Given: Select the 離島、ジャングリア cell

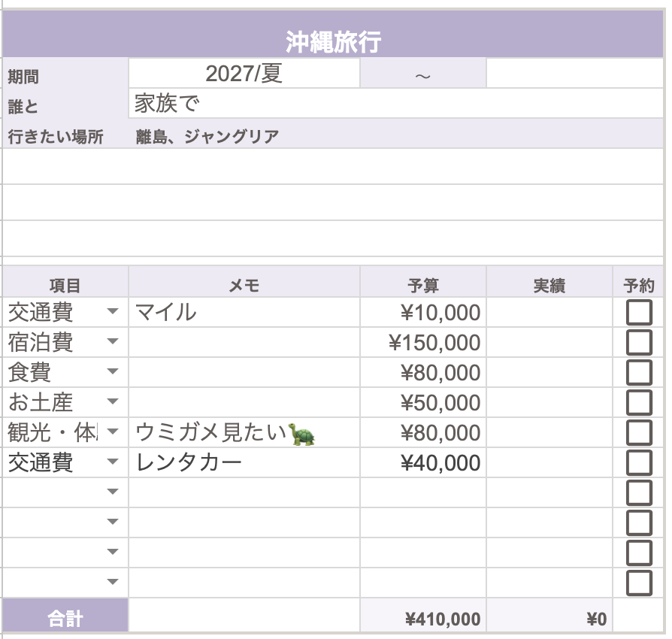Looking at the screenshot, I should (396, 134).
